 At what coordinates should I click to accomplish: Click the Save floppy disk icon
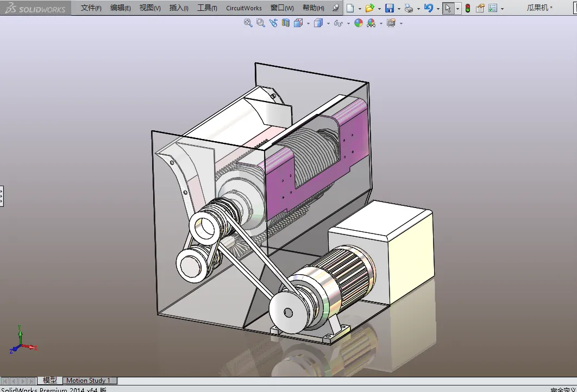tap(390, 8)
